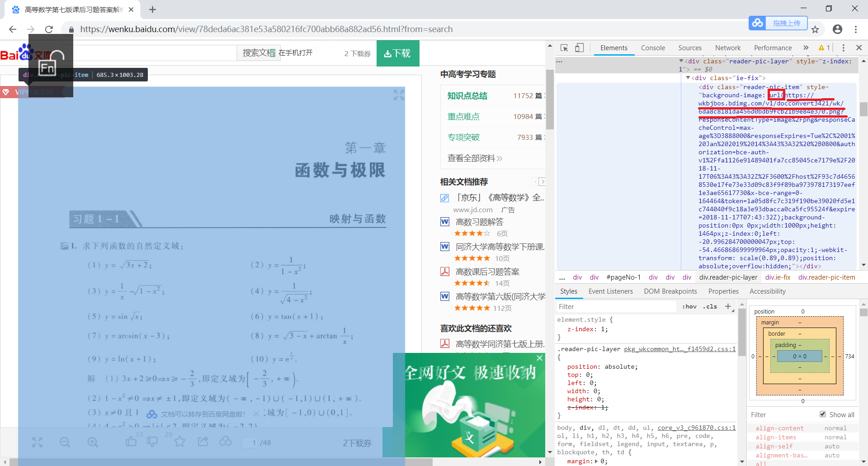The width and height of the screenshot is (868, 466).
Task: Click the styles Filter input field
Action: coord(616,307)
